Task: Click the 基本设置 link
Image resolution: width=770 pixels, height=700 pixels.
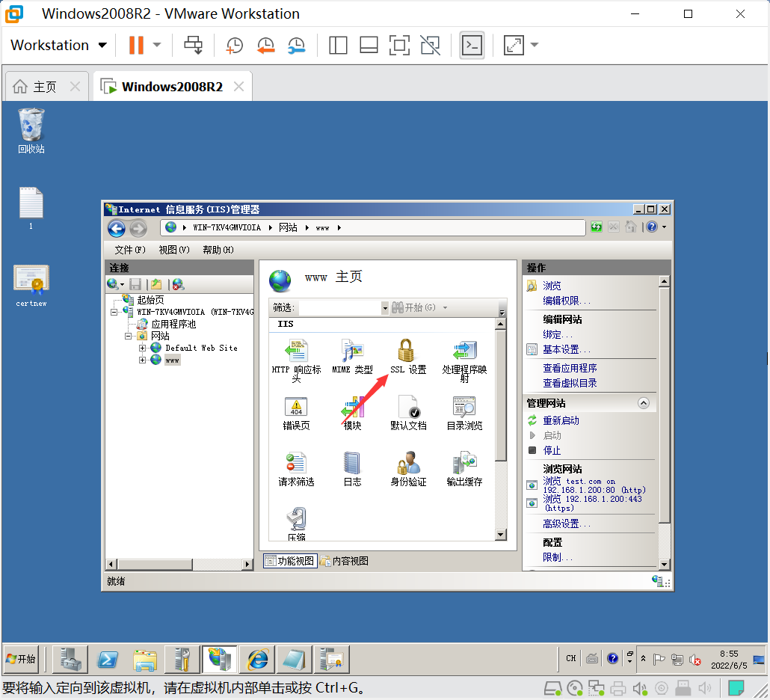Action: 566,349
